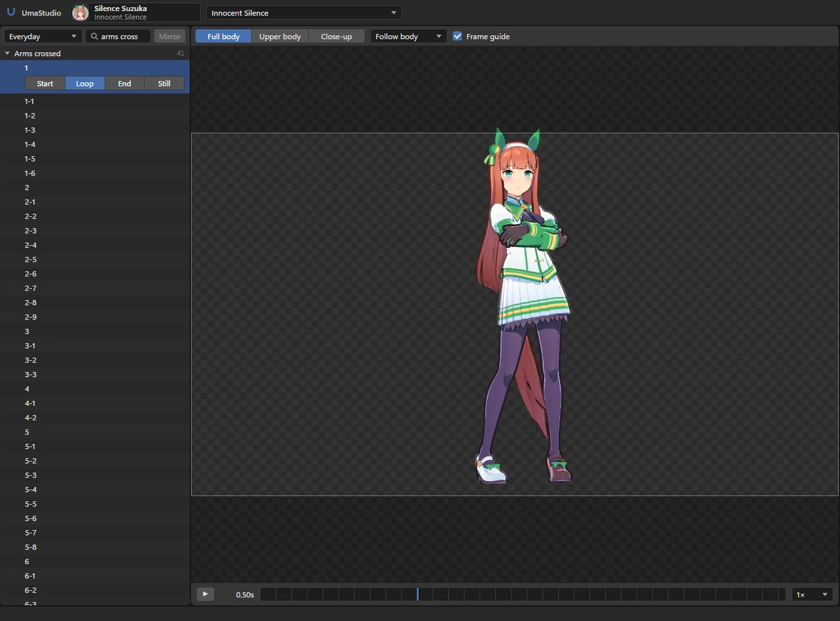Select motion 2-2 in the list
Viewport: 840px width, 621px height.
click(x=95, y=216)
